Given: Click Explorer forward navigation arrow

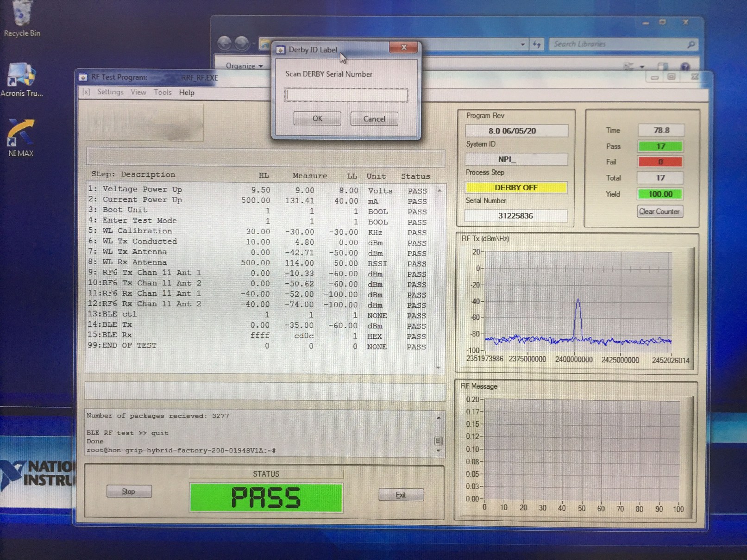Looking at the screenshot, I should (242, 44).
